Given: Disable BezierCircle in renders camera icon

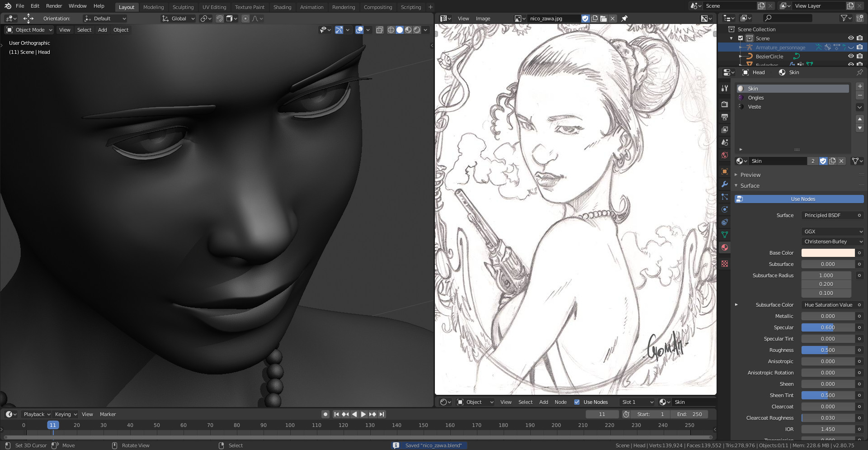Looking at the screenshot, I should 859,57.
